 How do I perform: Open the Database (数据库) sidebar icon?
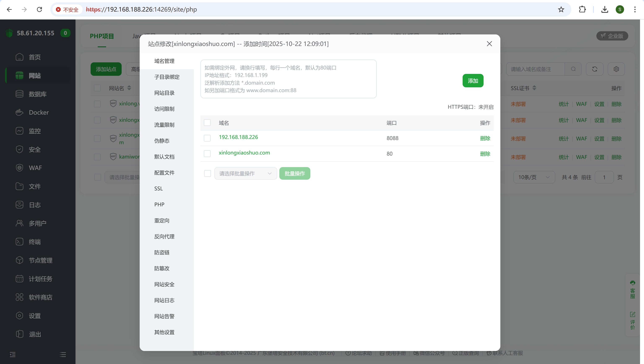[x=19, y=94]
